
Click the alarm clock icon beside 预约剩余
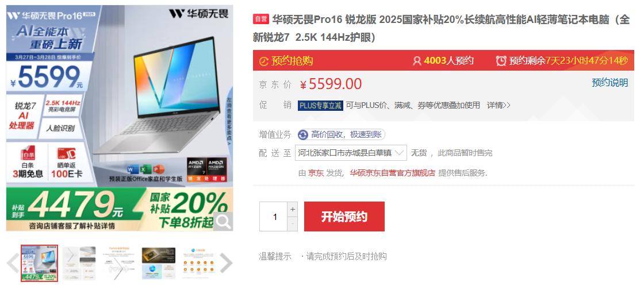(501, 61)
